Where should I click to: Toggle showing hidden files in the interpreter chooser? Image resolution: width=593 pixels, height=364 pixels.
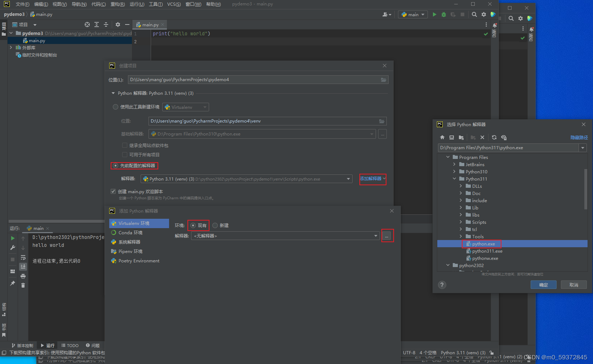tap(504, 137)
